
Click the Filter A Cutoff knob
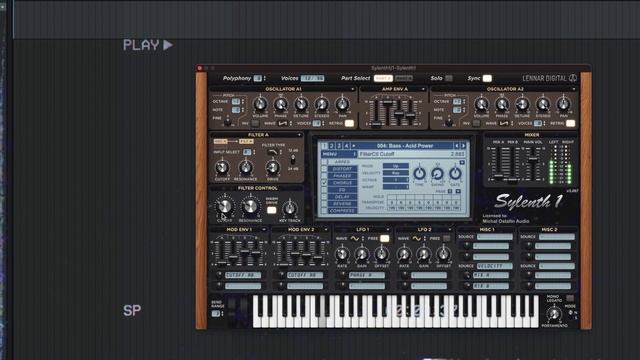coord(222,167)
